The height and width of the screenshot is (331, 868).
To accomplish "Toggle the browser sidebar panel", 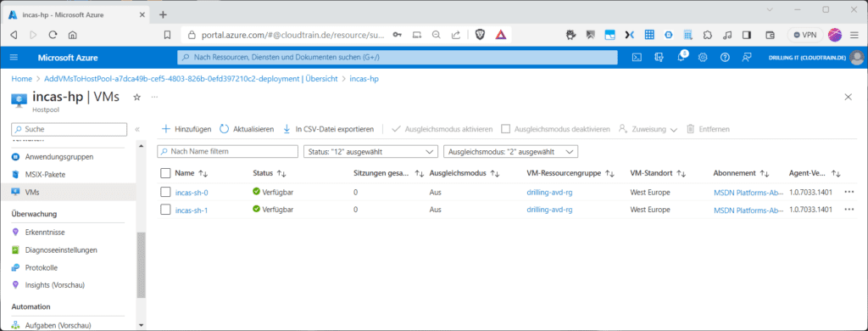I will pyautogui.click(x=747, y=35).
